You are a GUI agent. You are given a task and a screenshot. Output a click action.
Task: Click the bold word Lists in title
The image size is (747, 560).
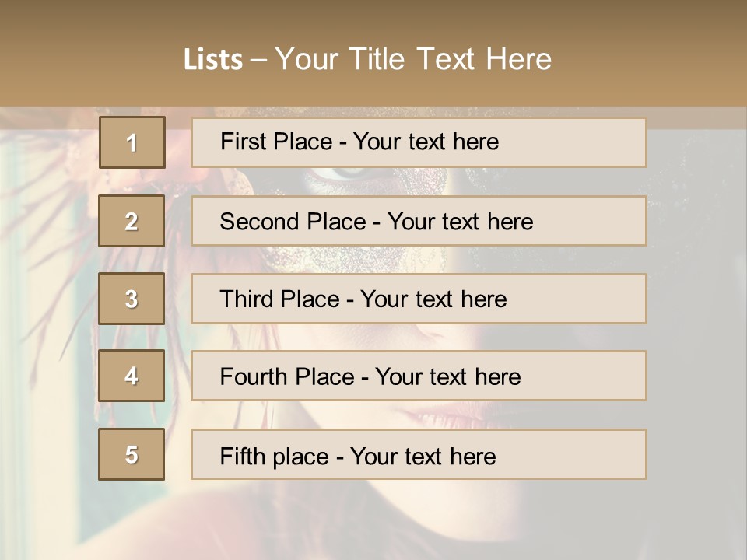coord(212,60)
